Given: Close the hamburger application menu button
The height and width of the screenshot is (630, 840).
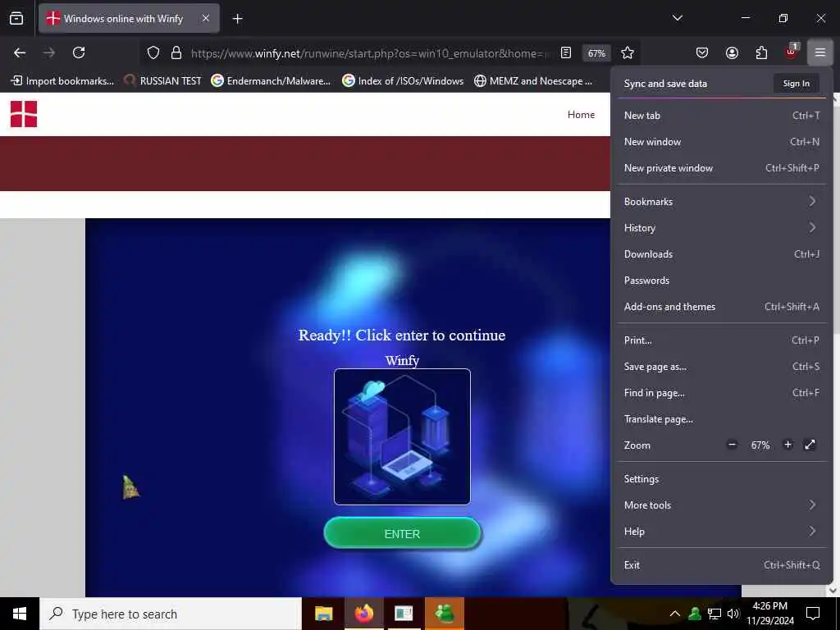Looking at the screenshot, I should tap(820, 52).
